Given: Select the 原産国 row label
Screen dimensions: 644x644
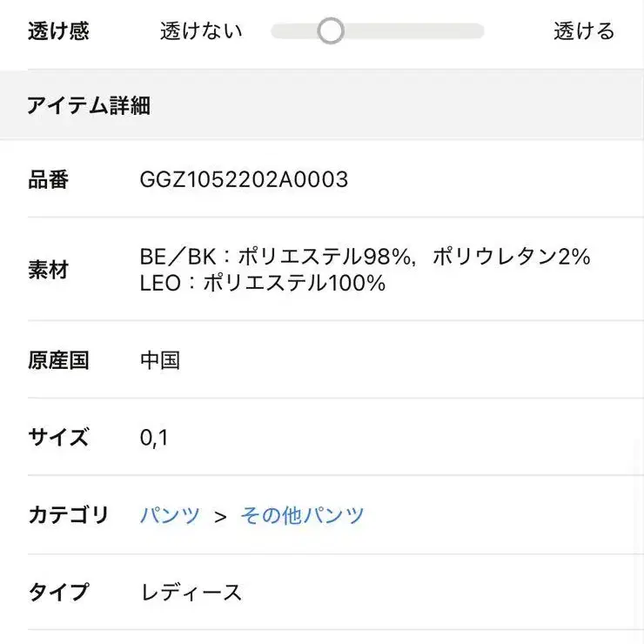Looking at the screenshot, I should click(58, 360).
